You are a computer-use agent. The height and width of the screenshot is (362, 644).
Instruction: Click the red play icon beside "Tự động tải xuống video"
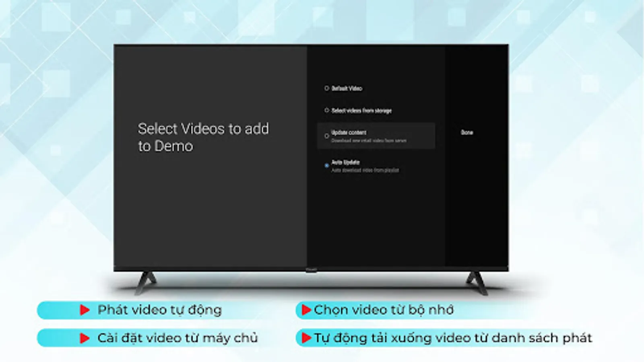[306, 338]
